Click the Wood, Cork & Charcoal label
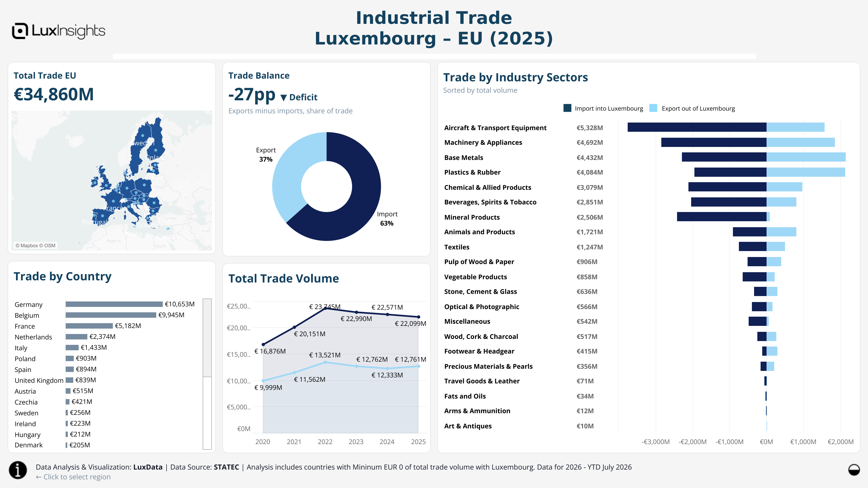868x488 pixels. click(481, 336)
